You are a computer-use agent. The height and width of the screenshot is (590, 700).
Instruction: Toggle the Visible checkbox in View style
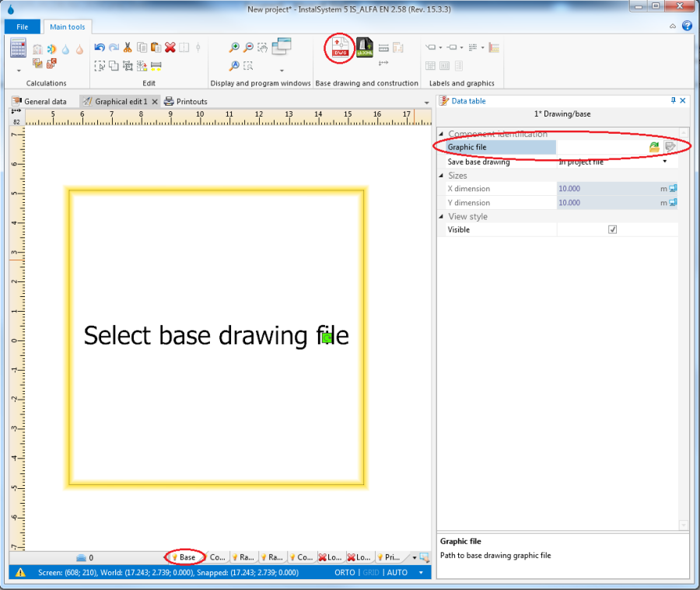(x=612, y=230)
